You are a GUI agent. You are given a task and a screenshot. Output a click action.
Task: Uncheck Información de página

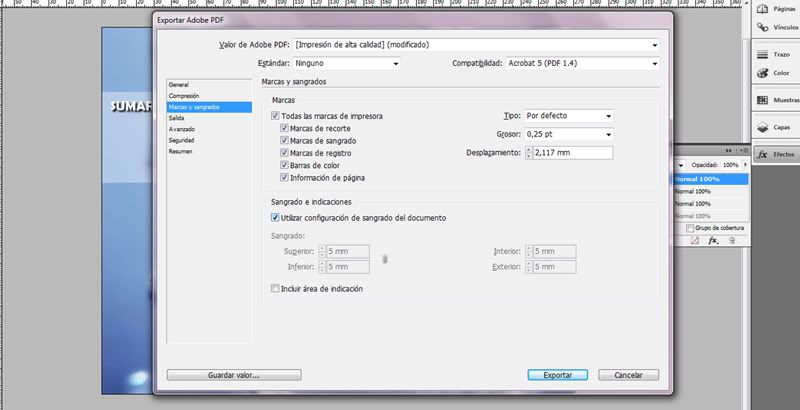[285, 177]
